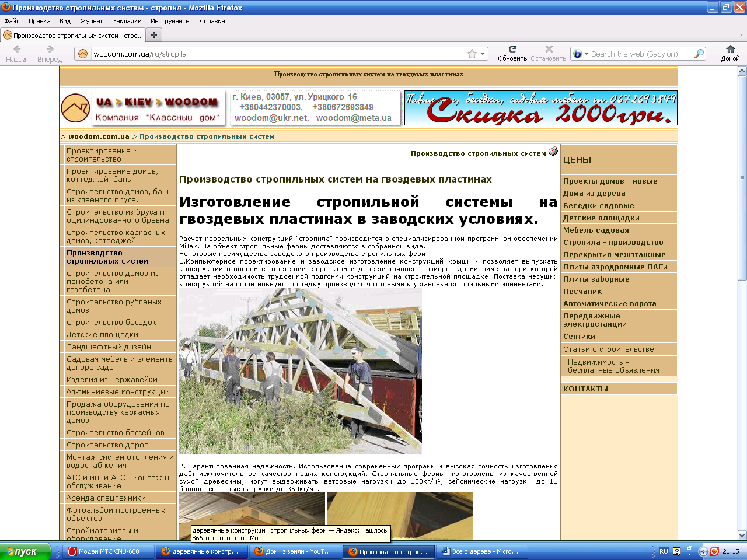Open the Закладки menu
The image size is (747, 560).
127,21
